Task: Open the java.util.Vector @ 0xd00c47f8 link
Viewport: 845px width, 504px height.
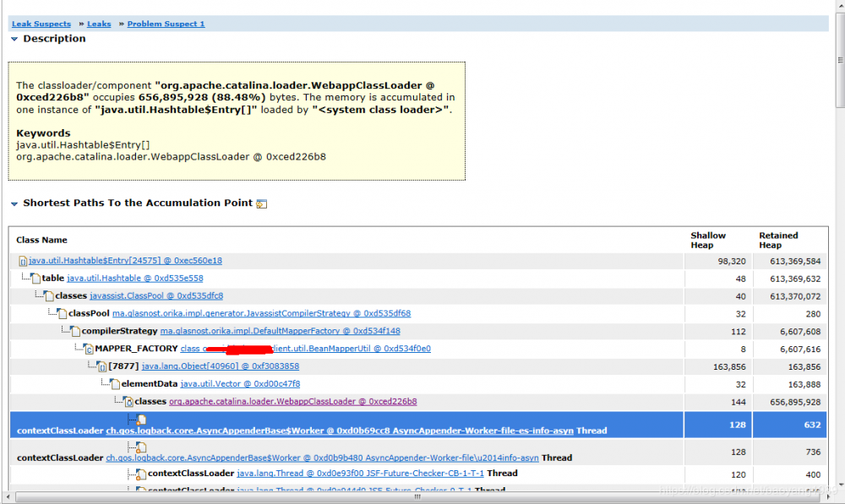Action: 240,384
